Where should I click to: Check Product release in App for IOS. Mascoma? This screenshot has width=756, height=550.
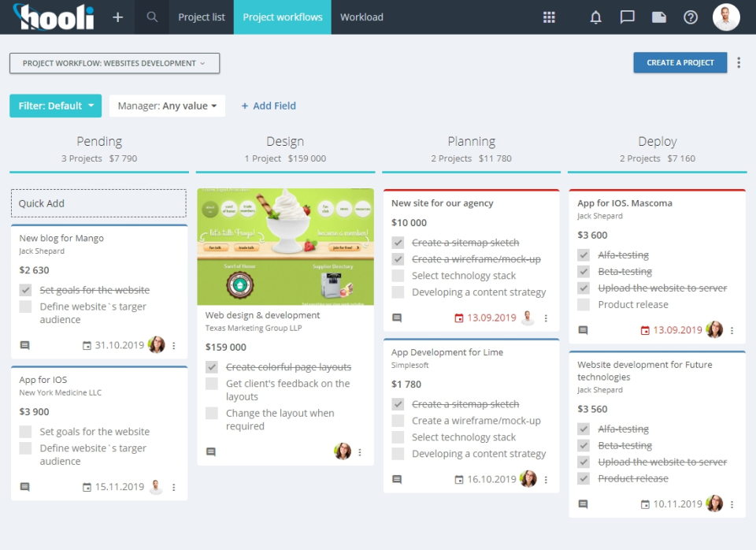tap(584, 304)
